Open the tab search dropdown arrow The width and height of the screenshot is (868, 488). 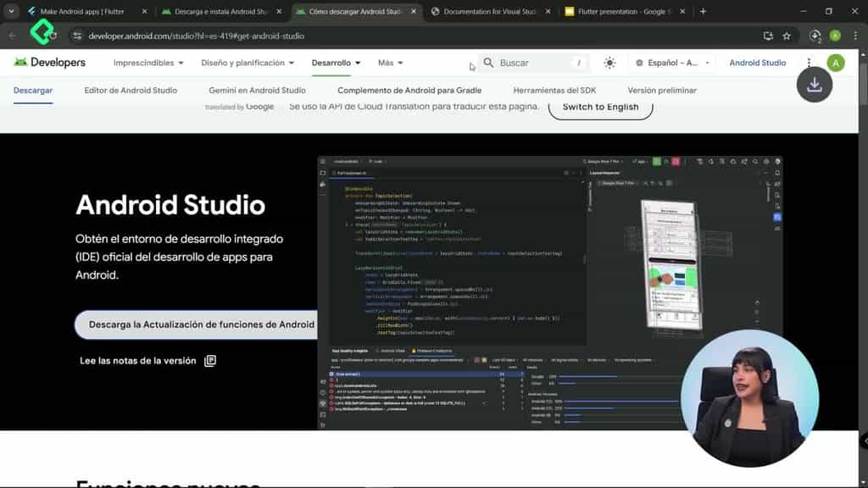11,11
